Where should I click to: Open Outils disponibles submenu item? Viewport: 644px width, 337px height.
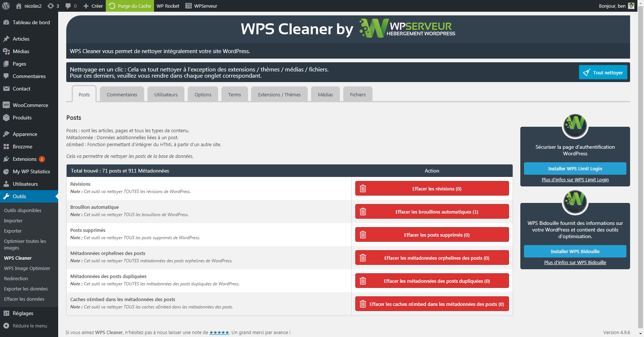tap(23, 210)
